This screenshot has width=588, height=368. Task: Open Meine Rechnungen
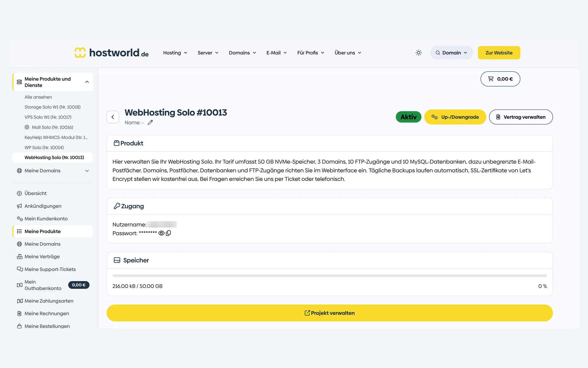[x=47, y=313]
